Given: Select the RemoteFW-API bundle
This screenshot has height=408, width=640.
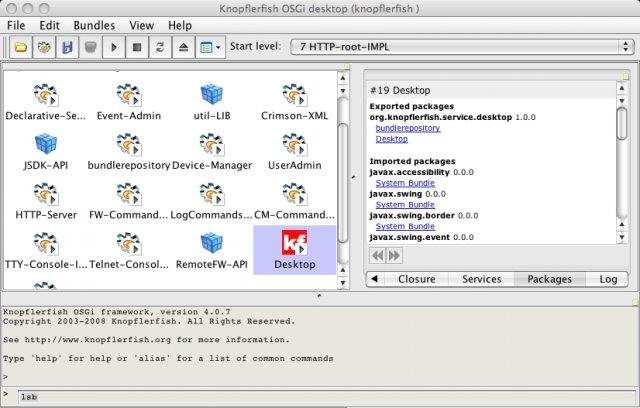Looking at the screenshot, I should point(212,251).
